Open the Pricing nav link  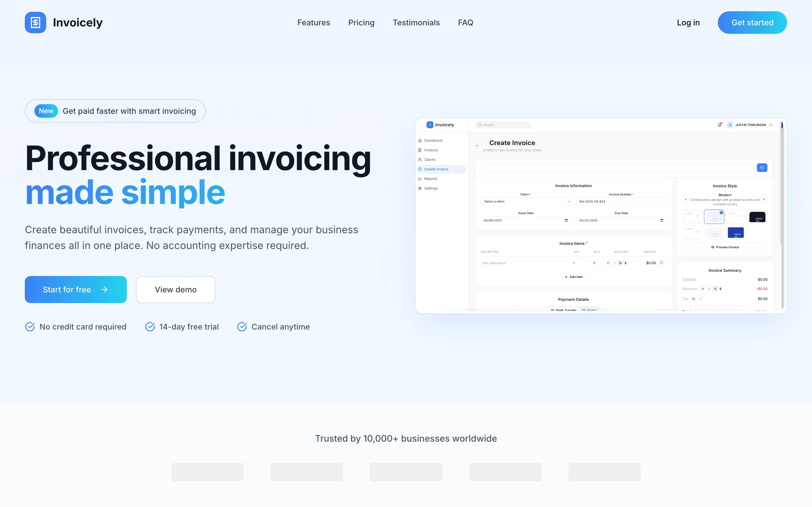click(x=361, y=23)
